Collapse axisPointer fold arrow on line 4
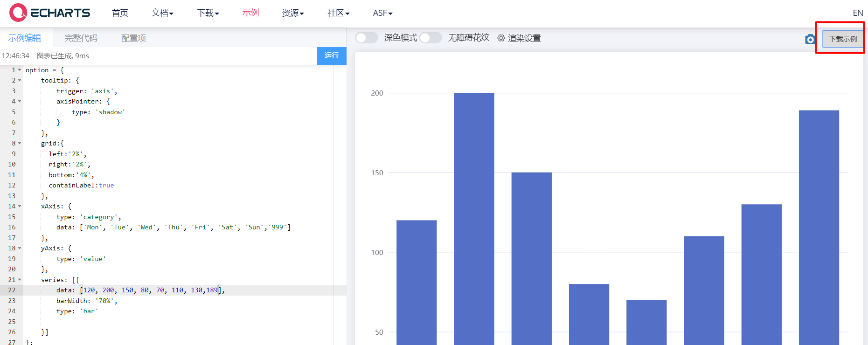 coord(20,101)
